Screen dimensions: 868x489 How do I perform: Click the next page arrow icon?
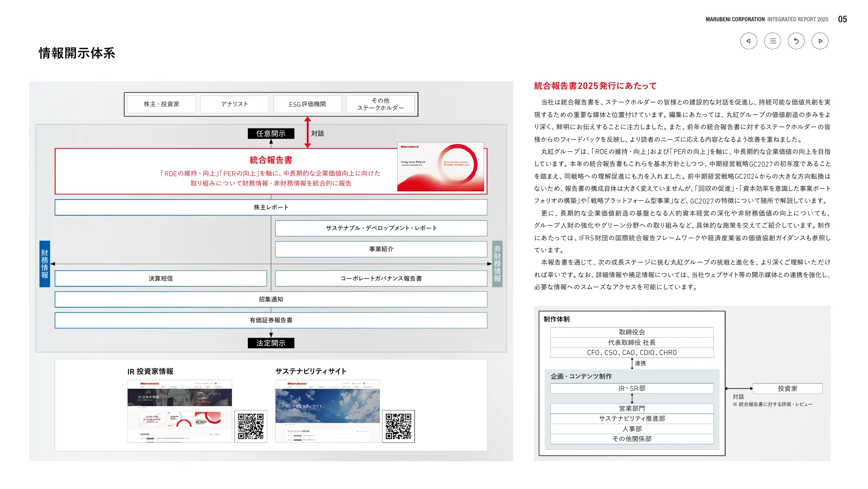click(820, 41)
